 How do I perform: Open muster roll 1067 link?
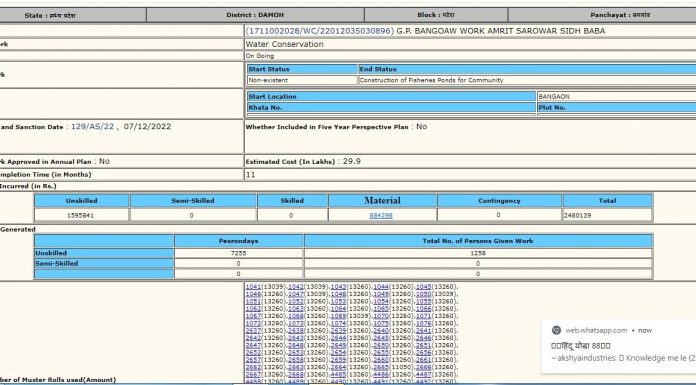[253, 316]
